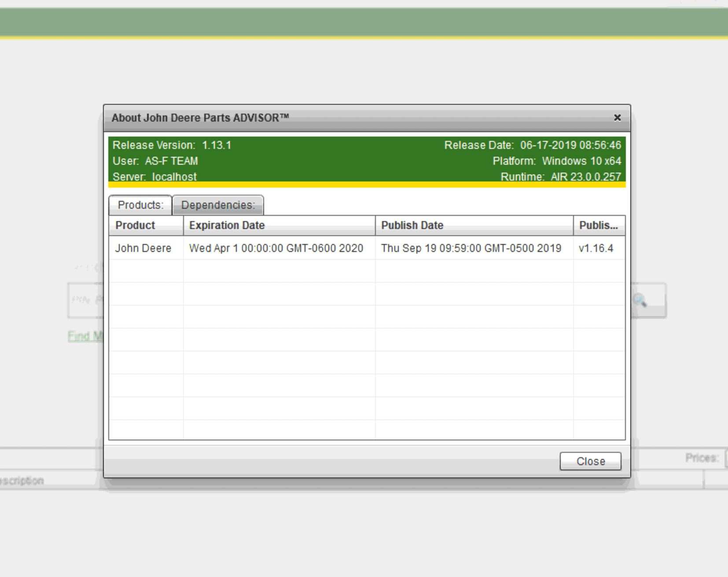This screenshot has width=728, height=577.
Task: Sort by the Product column header
Action: pyautogui.click(x=146, y=225)
